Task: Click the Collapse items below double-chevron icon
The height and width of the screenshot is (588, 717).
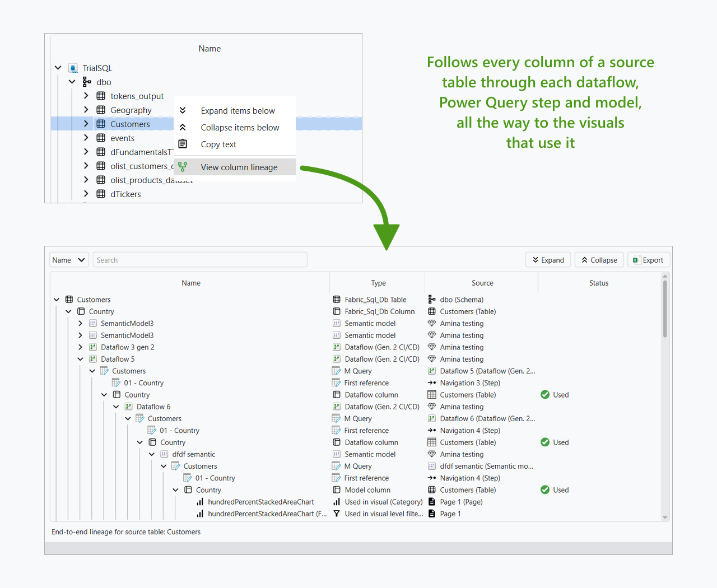Action: 183,127
